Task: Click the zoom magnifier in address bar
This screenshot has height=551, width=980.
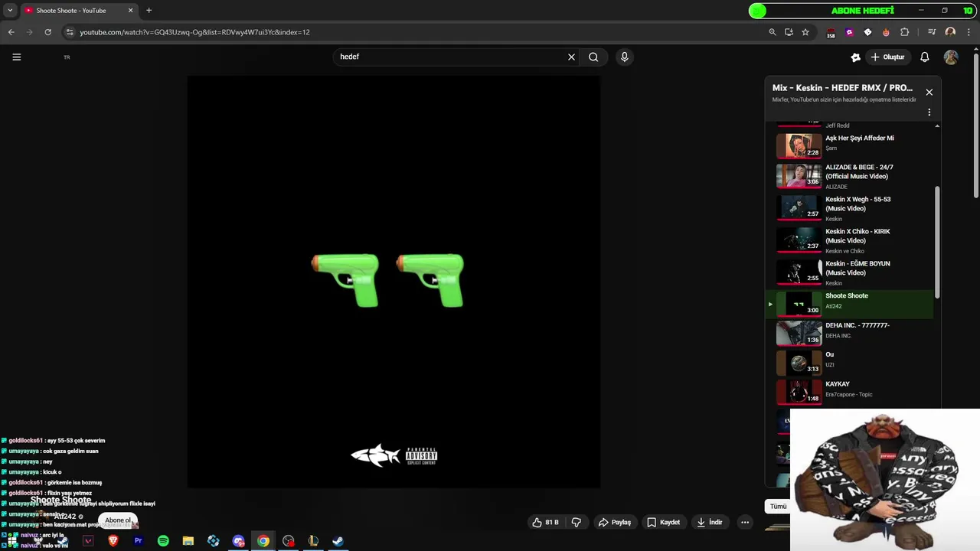Action: [x=773, y=32]
